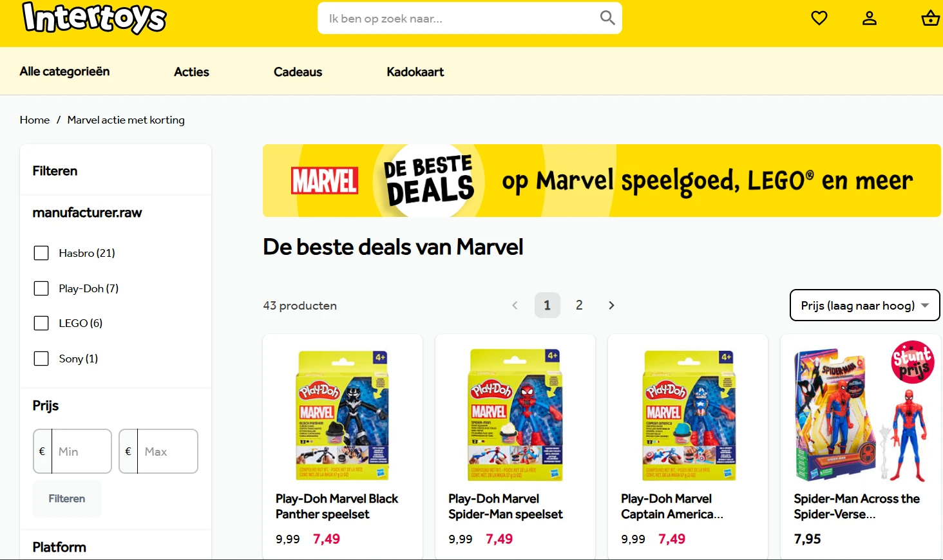943x560 pixels.
Task: Expand the Alle categorieën menu
Action: [x=64, y=71]
